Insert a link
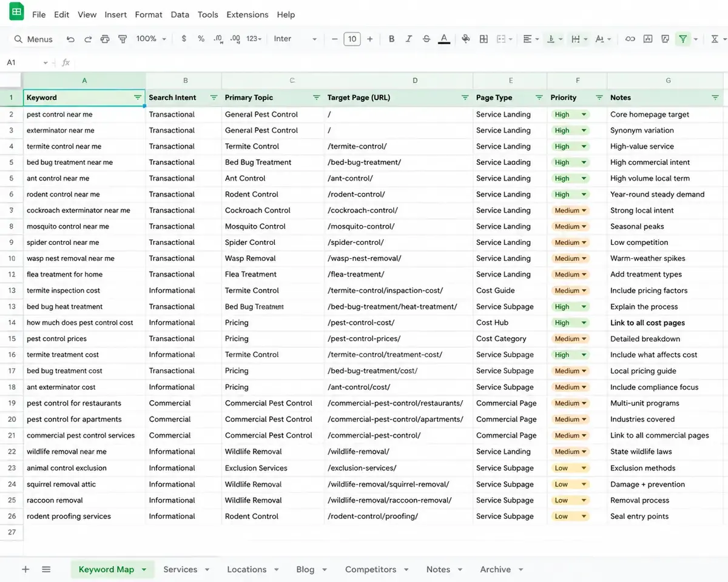Image resolution: width=728 pixels, height=582 pixels. (x=630, y=39)
